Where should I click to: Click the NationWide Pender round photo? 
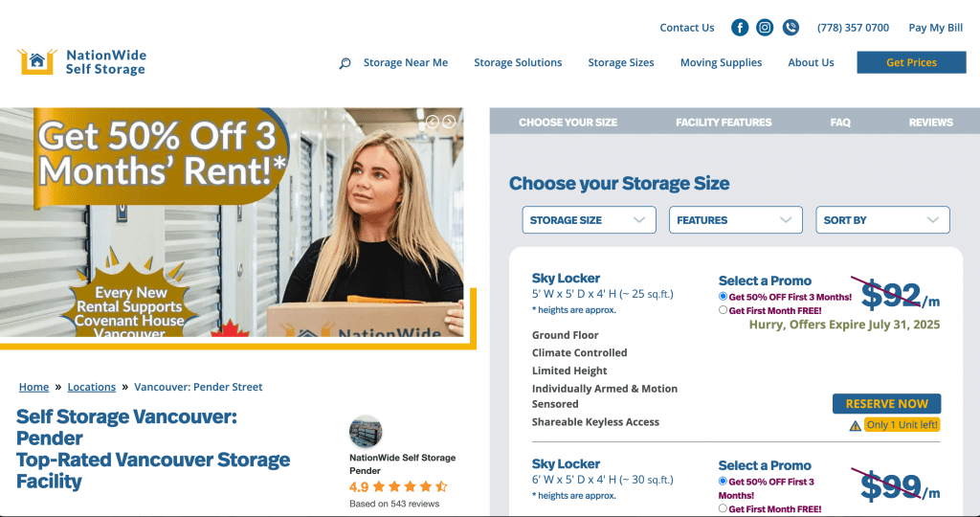coord(365,432)
